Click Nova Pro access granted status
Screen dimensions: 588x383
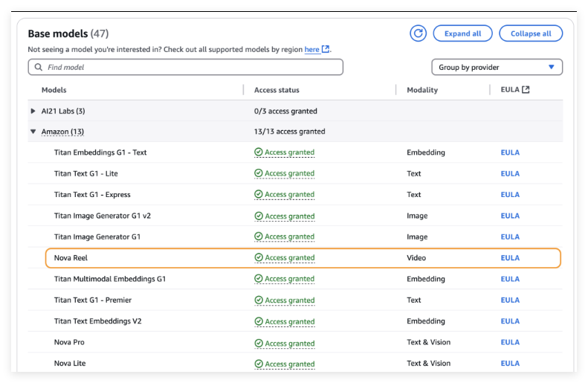tap(284, 343)
